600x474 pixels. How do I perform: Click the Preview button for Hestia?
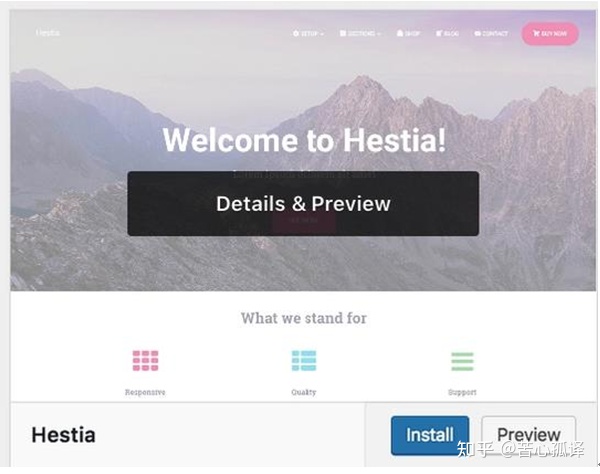pyautogui.click(x=528, y=435)
